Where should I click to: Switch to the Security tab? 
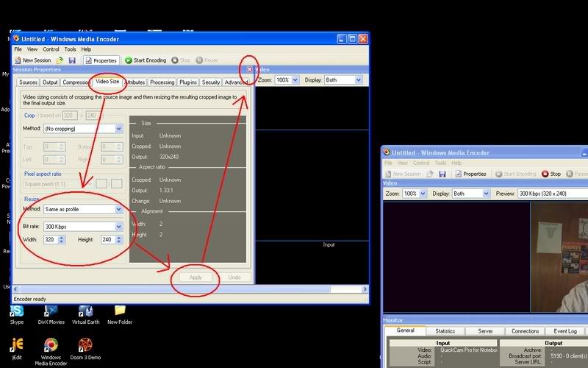point(210,82)
